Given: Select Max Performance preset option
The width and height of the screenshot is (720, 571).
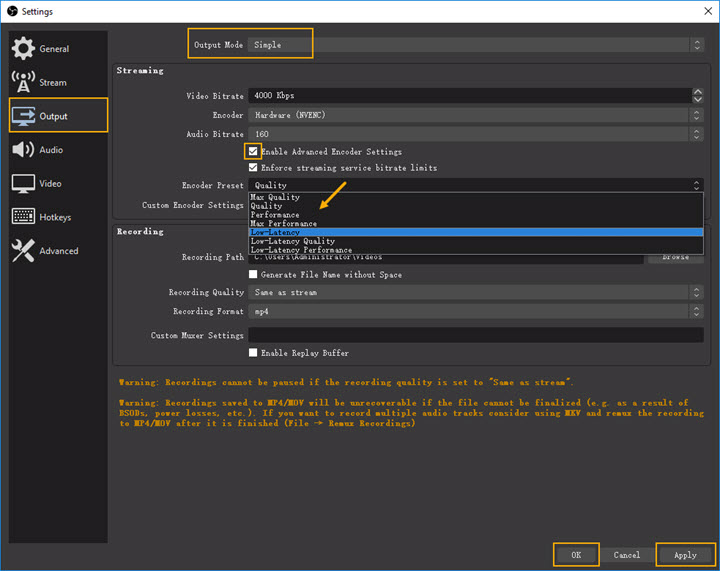Looking at the screenshot, I should (283, 223).
